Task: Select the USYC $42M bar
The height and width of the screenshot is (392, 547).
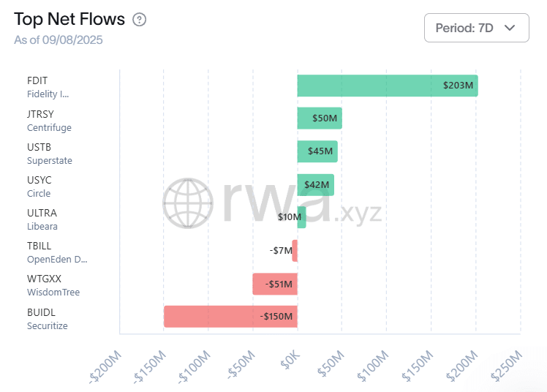Action: pyautogui.click(x=315, y=185)
